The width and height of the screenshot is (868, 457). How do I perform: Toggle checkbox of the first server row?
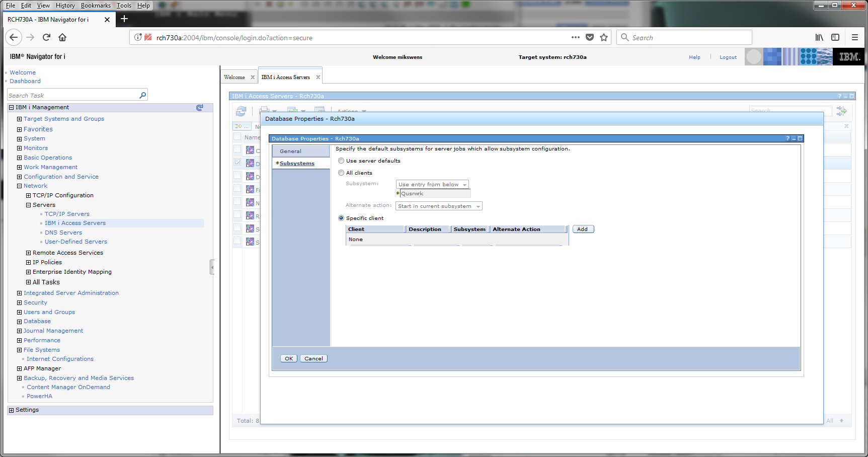point(237,149)
